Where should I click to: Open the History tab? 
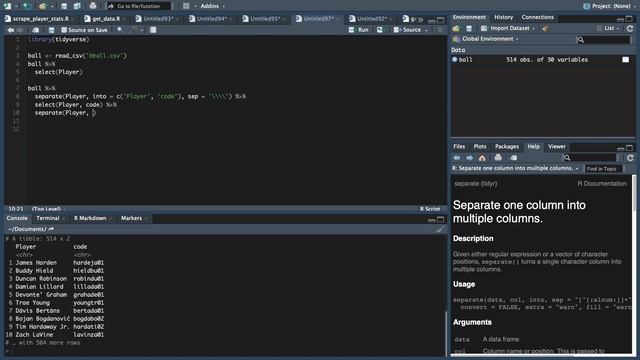(503, 17)
